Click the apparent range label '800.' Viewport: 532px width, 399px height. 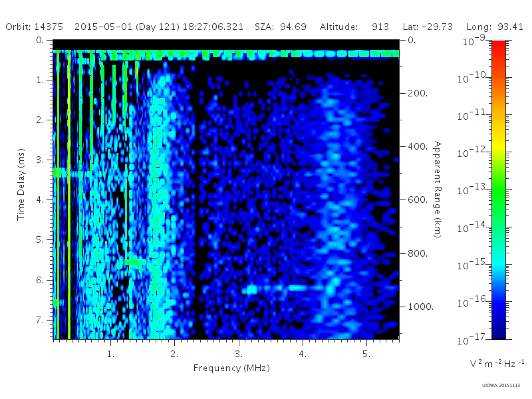(418, 253)
